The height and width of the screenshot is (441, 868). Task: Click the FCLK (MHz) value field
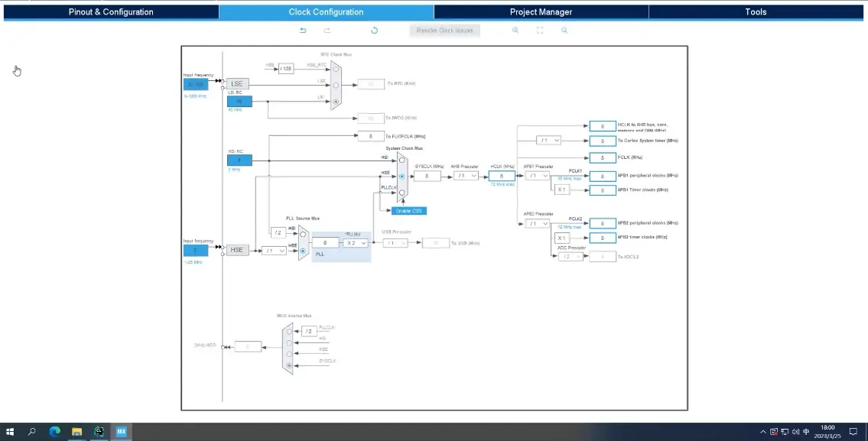603,157
